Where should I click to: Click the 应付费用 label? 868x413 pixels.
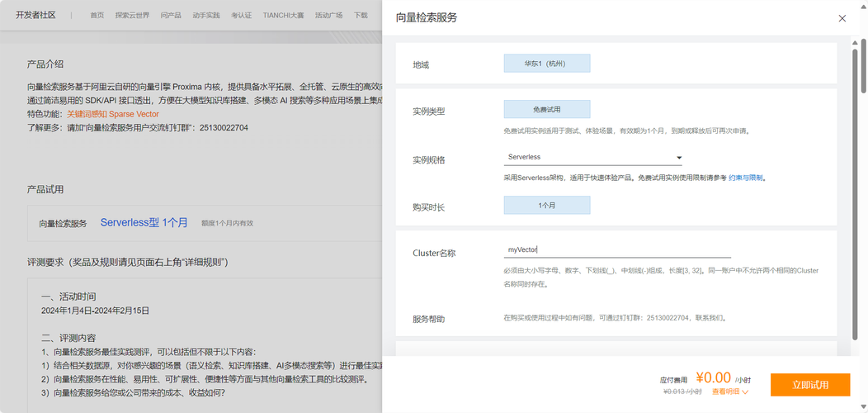[x=673, y=380]
